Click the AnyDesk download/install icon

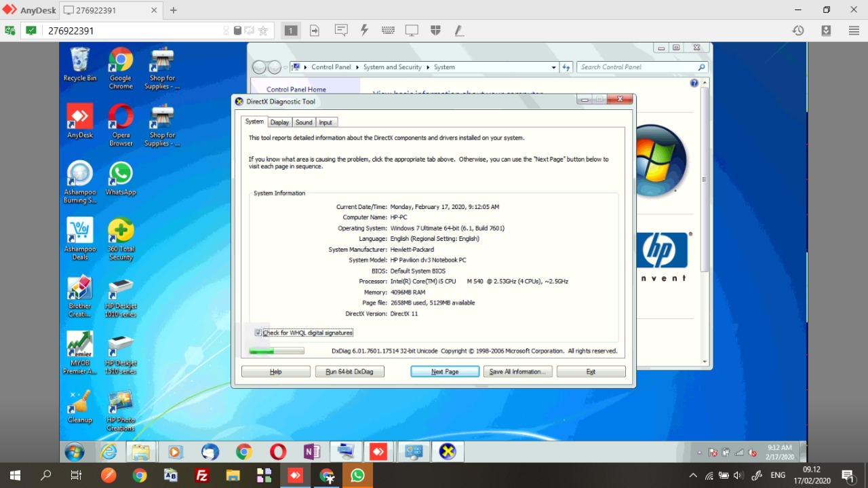[826, 31]
